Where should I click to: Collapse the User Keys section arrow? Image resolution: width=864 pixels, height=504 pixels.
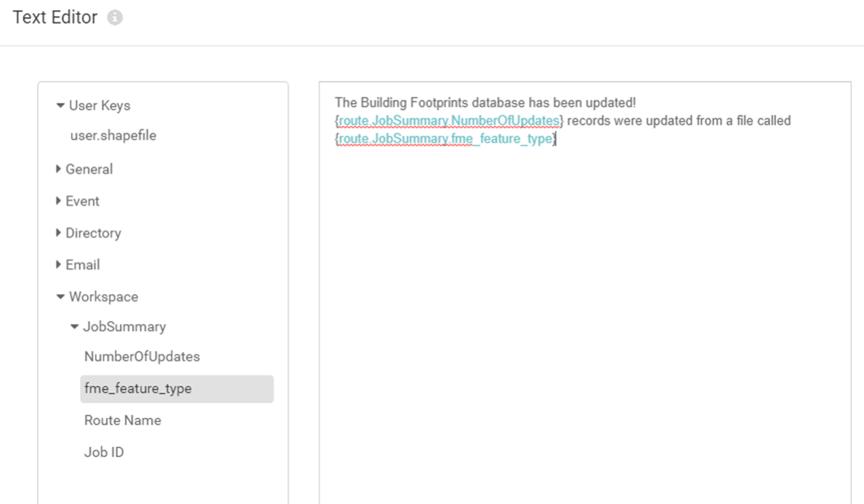pos(61,105)
